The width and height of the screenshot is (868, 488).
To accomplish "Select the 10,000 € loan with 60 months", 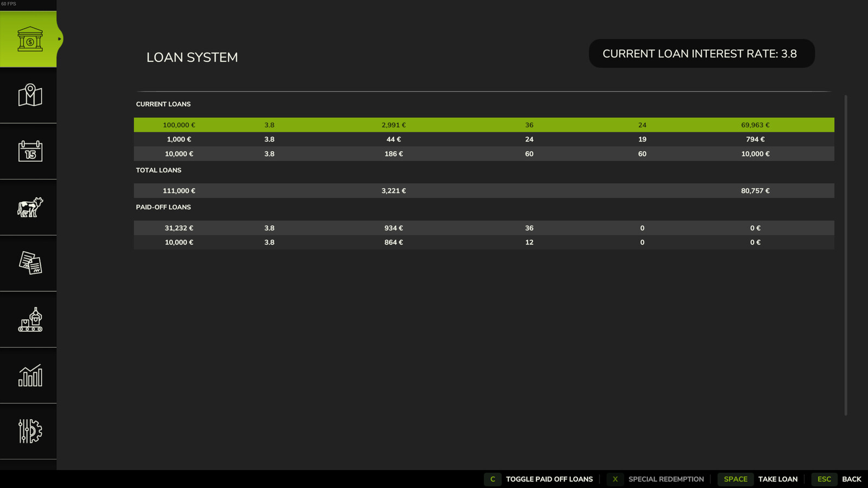I will [x=483, y=154].
